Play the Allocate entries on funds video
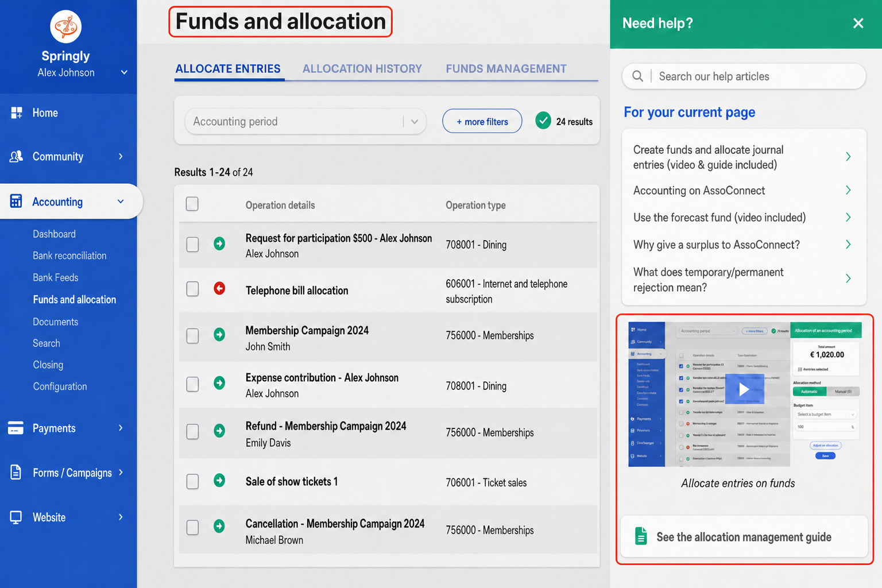This screenshot has width=882, height=588. click(x=744, y=389)
